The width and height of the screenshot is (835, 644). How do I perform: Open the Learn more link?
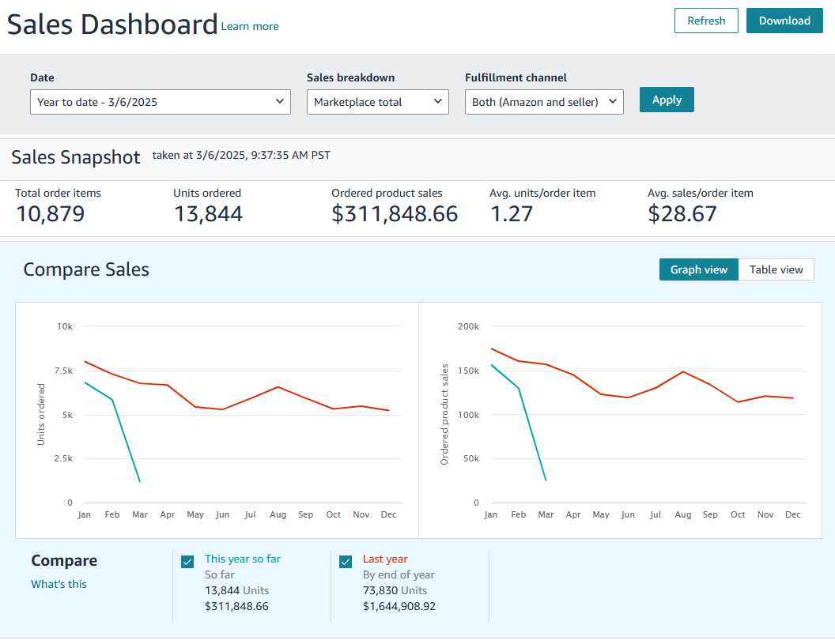coord(250,27)
